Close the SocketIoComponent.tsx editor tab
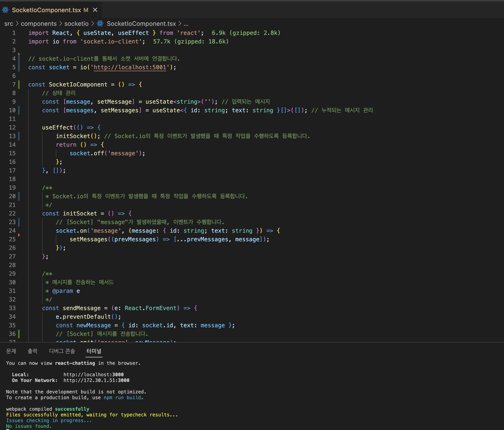Viewport: 504px width, 430px height. (x=95, y=10)
